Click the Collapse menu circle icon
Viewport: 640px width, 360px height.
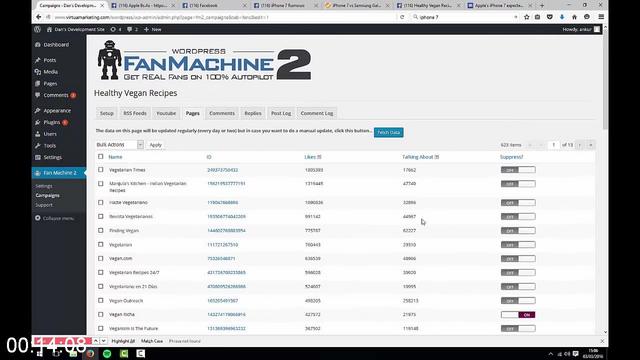[x=38, y=218]
